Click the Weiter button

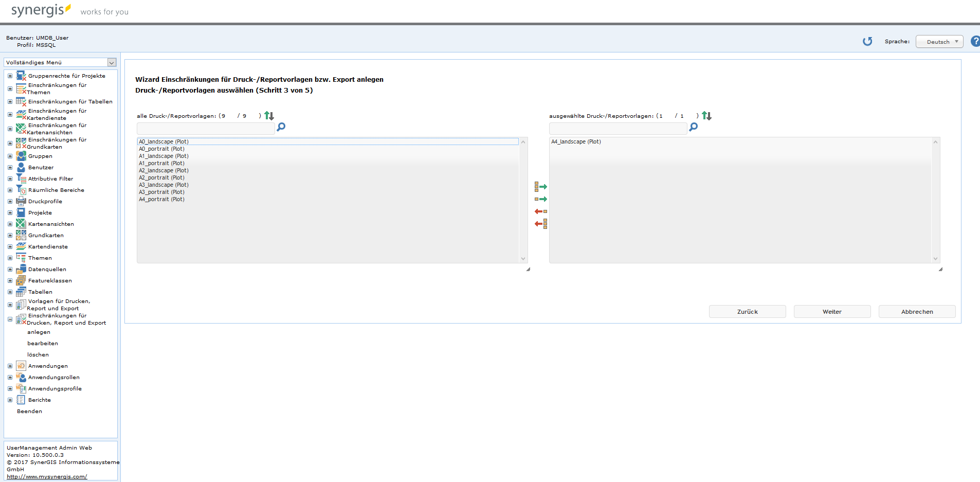(x=831, y=312)
